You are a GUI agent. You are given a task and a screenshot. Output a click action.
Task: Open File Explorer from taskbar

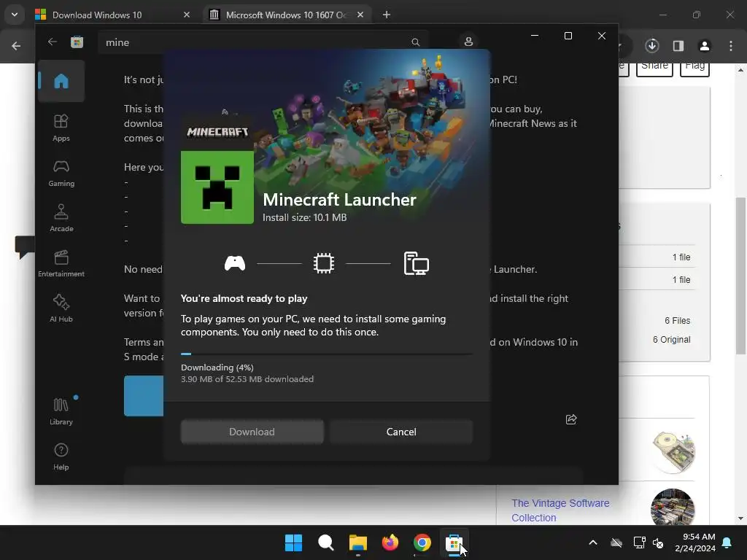pyautogui.click(x=357, y=542)
